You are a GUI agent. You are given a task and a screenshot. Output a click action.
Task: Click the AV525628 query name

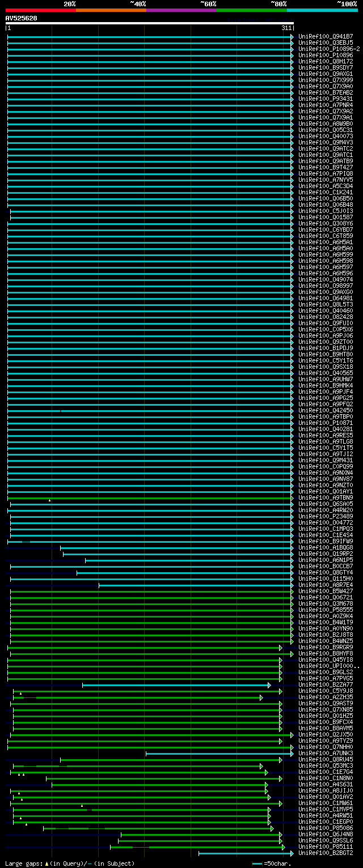22,18
